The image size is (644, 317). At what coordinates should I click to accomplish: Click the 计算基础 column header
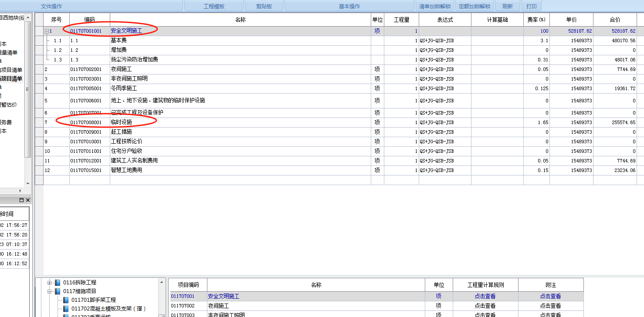(x=497, y=20)
